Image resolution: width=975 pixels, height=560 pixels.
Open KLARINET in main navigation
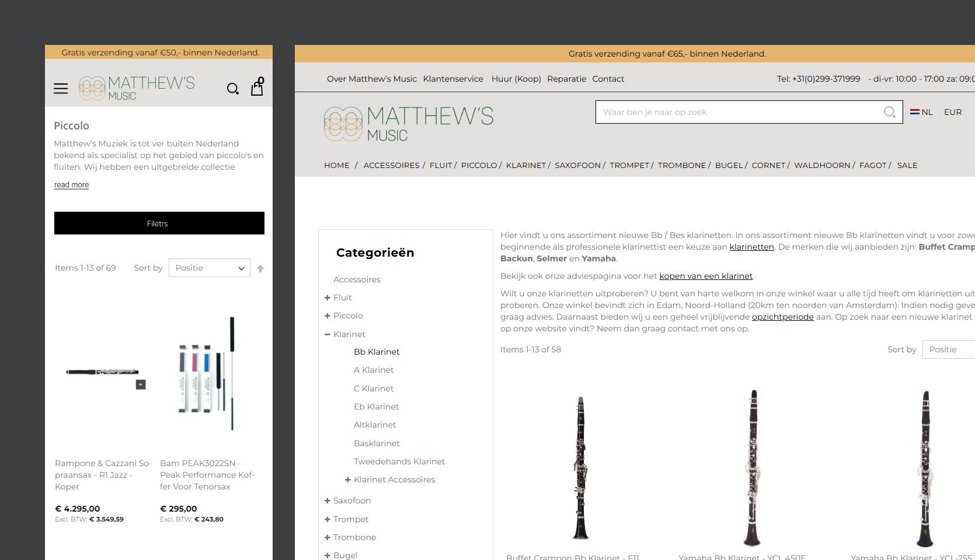coord(526,166)
